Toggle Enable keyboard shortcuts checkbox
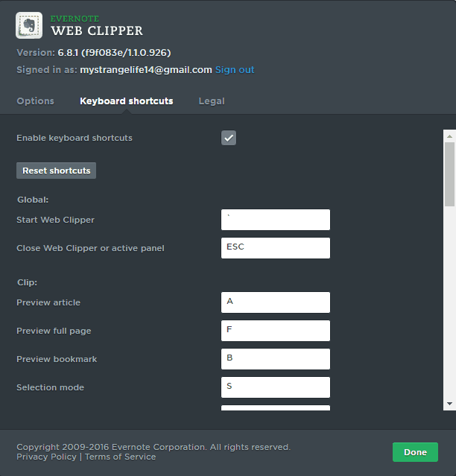Image resolution: width=456 pixels, height=476 pixels. coord(229,138)
